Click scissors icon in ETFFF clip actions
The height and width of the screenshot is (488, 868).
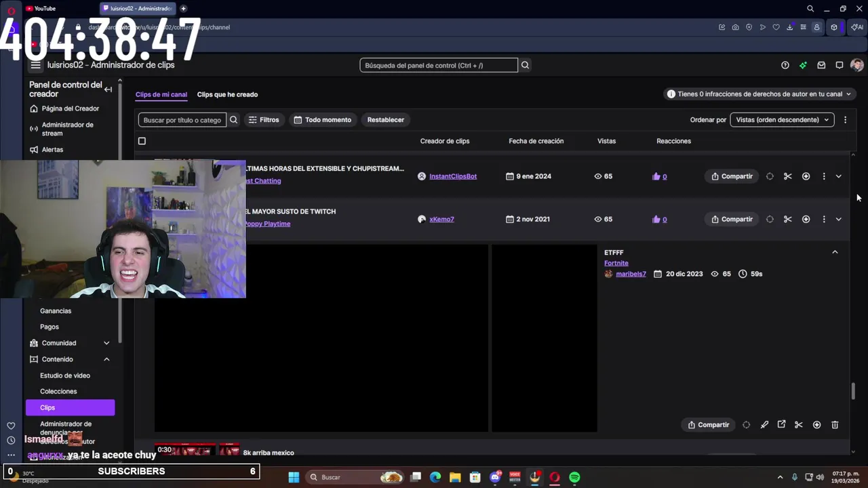[799, 425]
